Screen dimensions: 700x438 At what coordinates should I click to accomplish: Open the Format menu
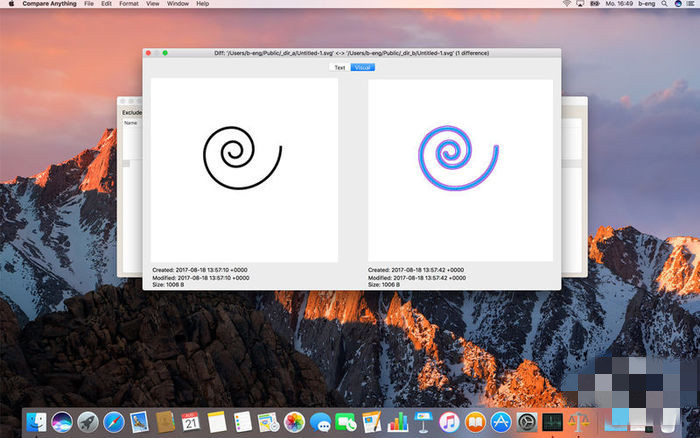pyautogui.click(x=129, y=4)
